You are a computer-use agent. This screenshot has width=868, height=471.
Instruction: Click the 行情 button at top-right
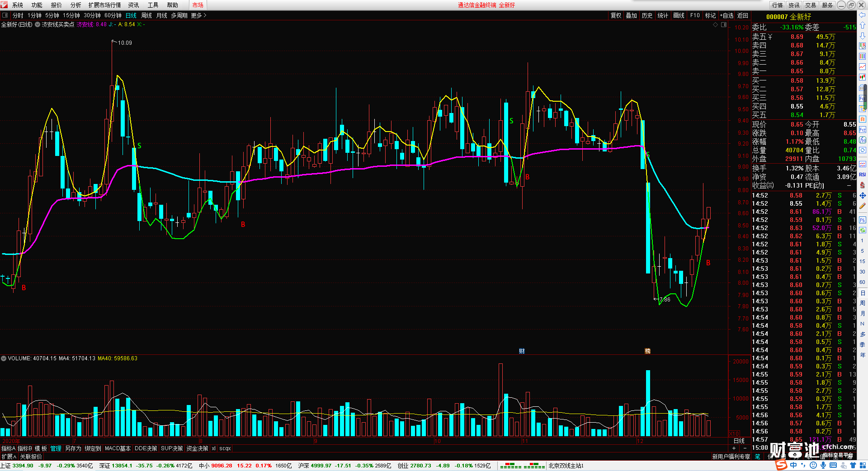pos(778,5)
